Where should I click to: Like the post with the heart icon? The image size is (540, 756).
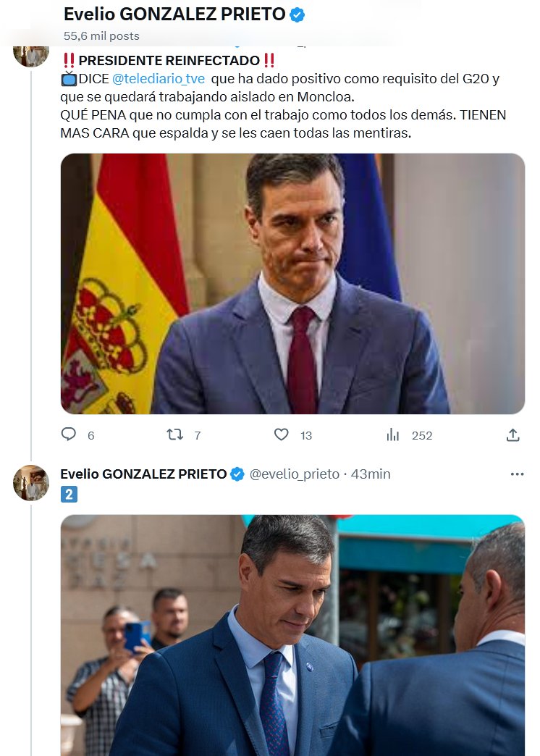pos(282,434)
